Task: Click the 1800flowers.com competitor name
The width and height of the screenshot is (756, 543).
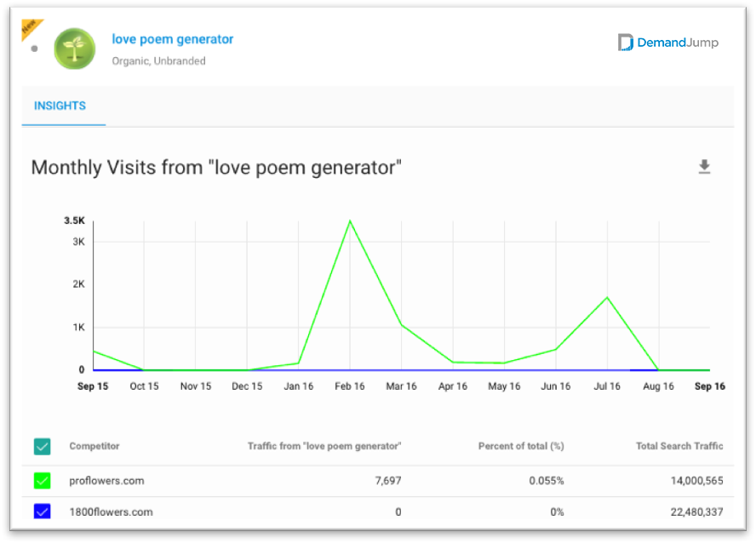Action: [111, 512]
